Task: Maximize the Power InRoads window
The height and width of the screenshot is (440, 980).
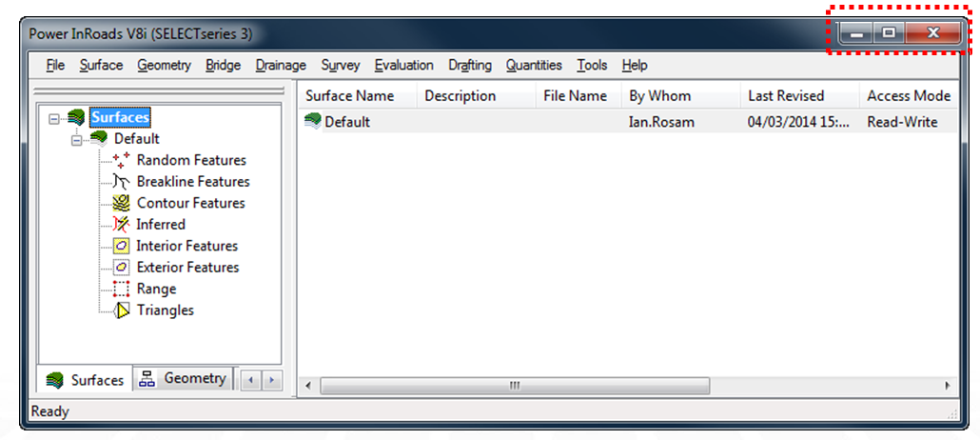Action: coord(889,33)
